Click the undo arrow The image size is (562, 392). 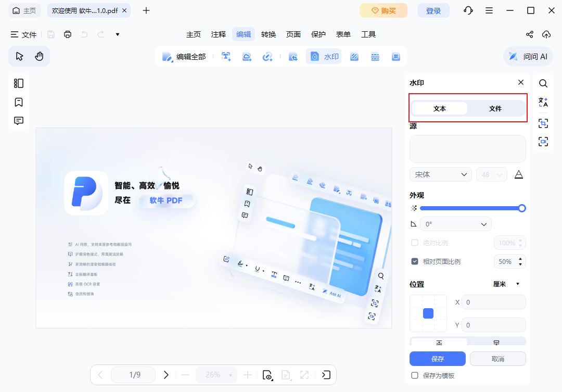click(84, 34)
